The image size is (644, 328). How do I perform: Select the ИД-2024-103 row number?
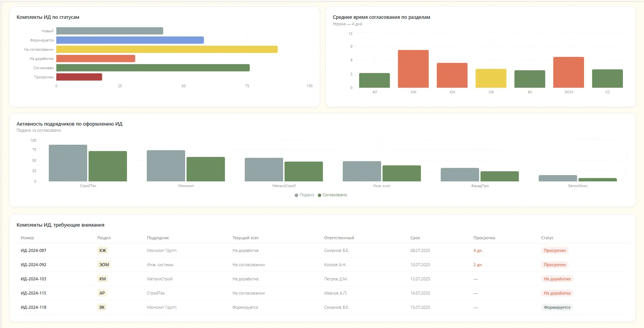click(x=33, y=279)
